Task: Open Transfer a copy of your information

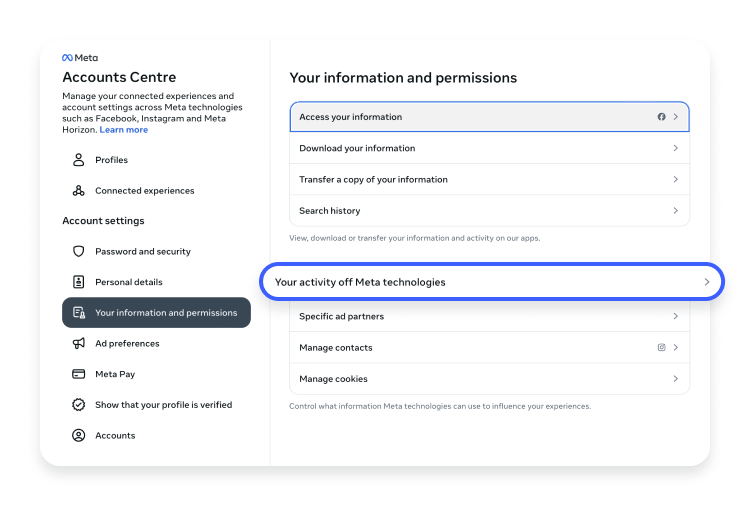Action: 489,179
